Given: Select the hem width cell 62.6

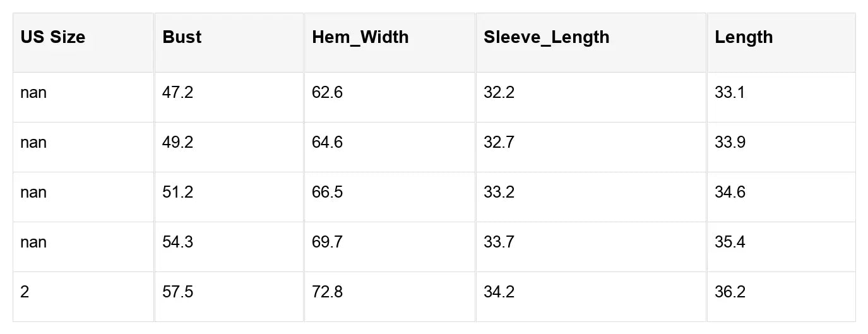Looking at the screenshot, I should (327, 93).
